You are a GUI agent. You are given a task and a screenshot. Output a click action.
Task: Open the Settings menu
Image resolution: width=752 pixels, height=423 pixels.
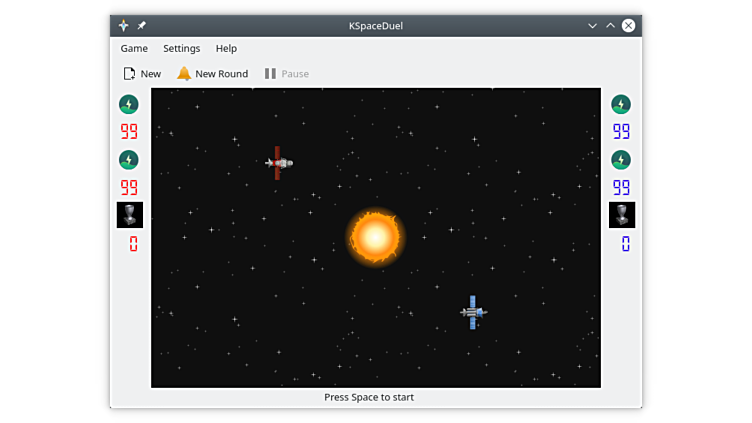(181, 48)
